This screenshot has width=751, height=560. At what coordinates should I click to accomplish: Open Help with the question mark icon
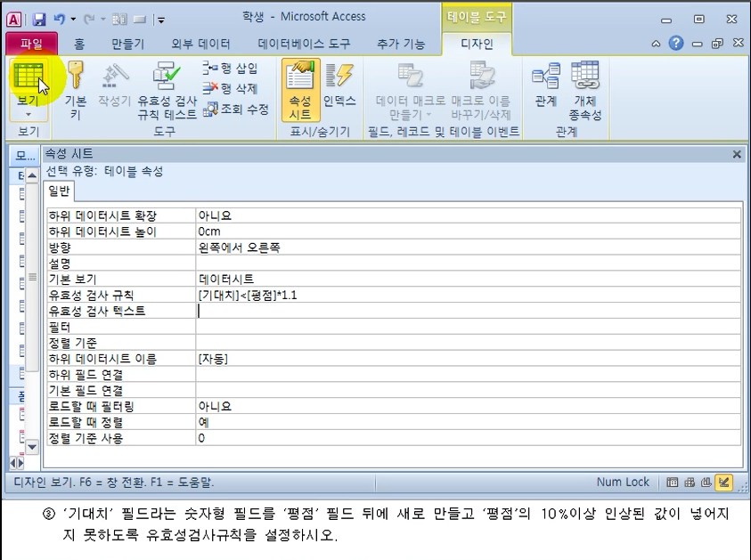tap(676, 44)
